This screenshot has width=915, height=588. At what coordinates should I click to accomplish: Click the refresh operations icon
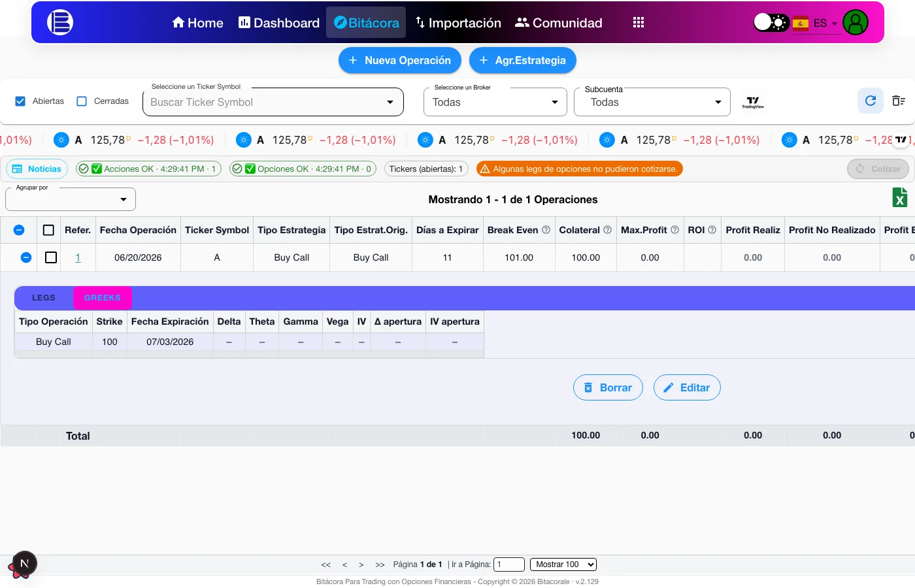[871, 101]
